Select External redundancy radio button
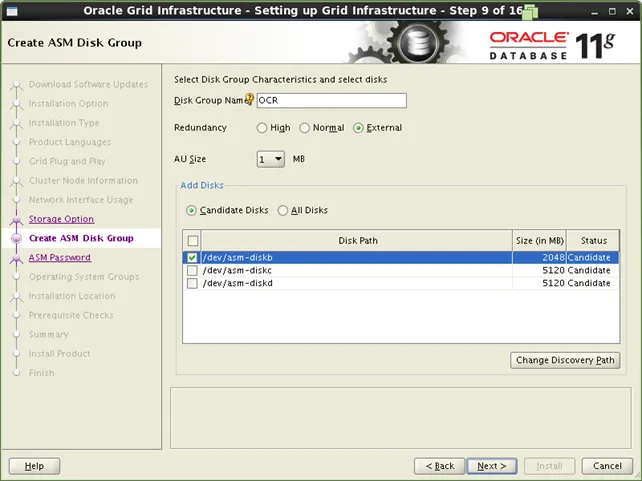The height and width of the screenshot is (481, 642). [358, 128]
